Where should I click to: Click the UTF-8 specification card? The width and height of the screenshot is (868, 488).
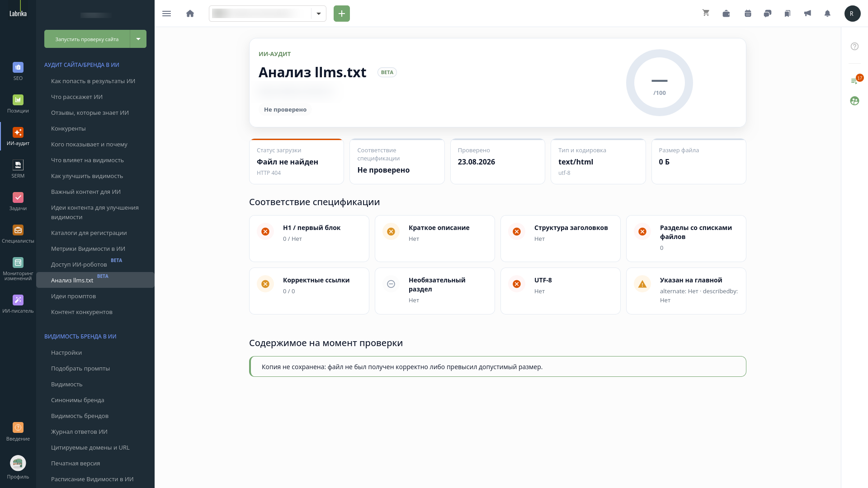click(x=561, y=291)
